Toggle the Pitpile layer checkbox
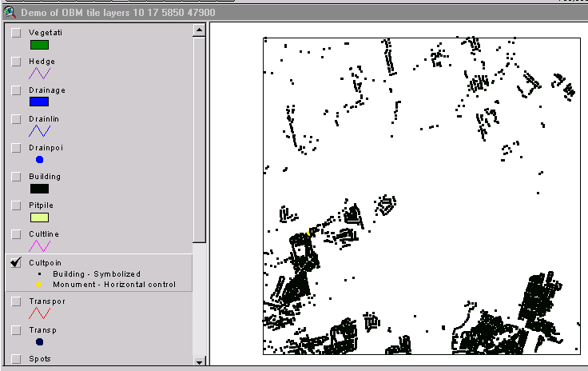 pos(16,205)
